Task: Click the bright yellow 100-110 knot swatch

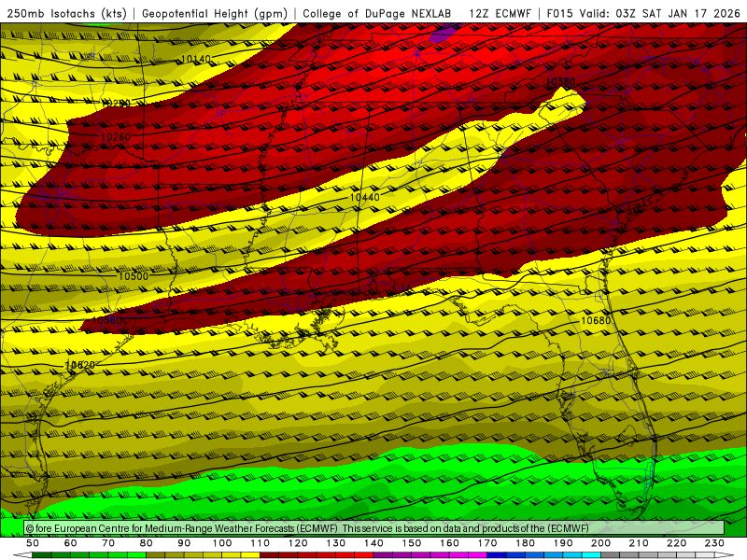Action: 241,555
